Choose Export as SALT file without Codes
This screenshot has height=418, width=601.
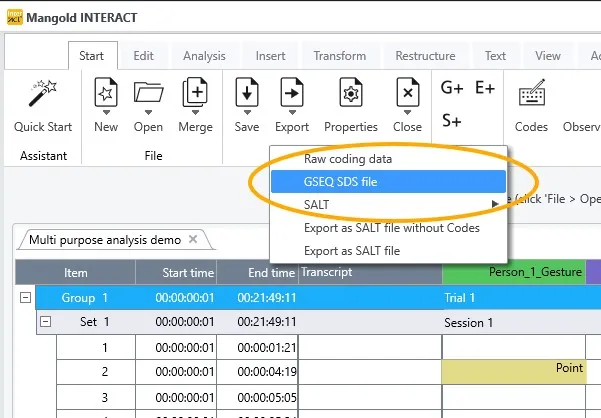[388, 228]
